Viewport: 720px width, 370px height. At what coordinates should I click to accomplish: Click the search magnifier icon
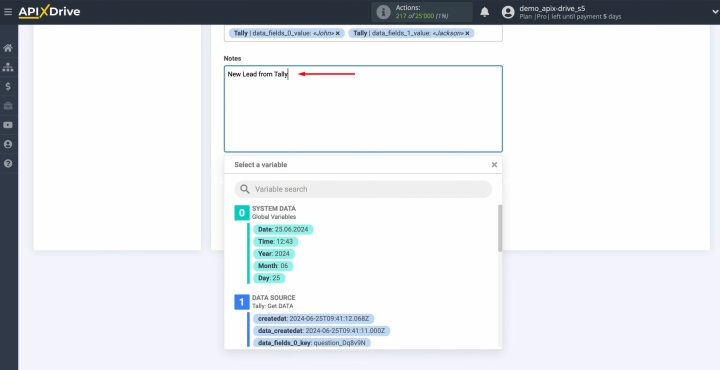pos(245,189)
